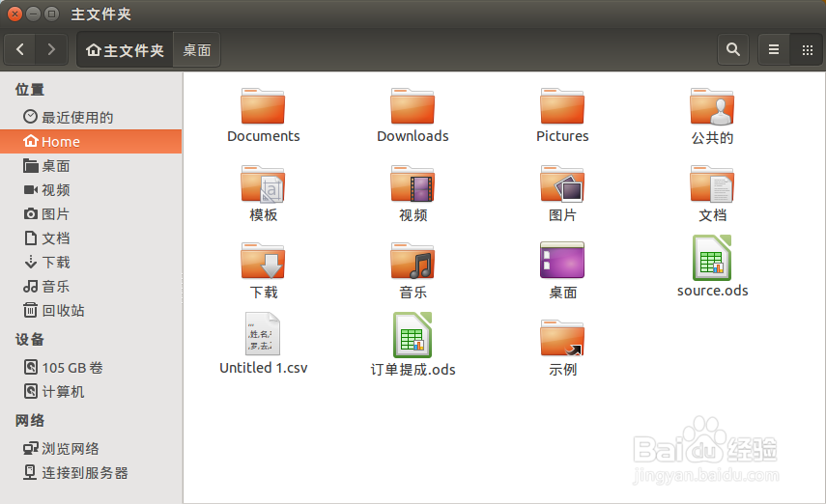Image resolution: width=826 pixels, height=504 pixels.
Task: Maximize the 主文件夹 window
Action: 51,14
